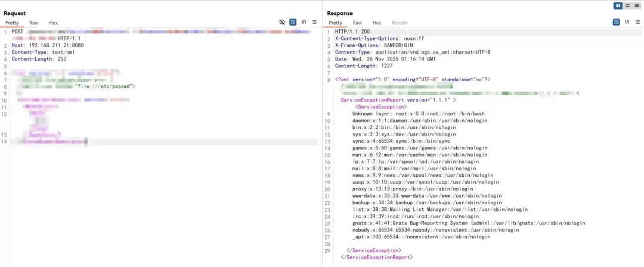The height and width of the screenshot is (267, 644).
Task: Switch Response view to Hex tab
Action: tap(377, 23)
